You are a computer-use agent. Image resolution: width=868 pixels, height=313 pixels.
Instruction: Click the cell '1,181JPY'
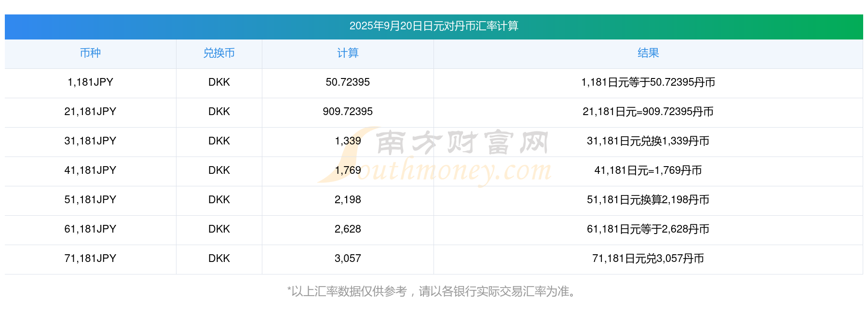(90, 82)
